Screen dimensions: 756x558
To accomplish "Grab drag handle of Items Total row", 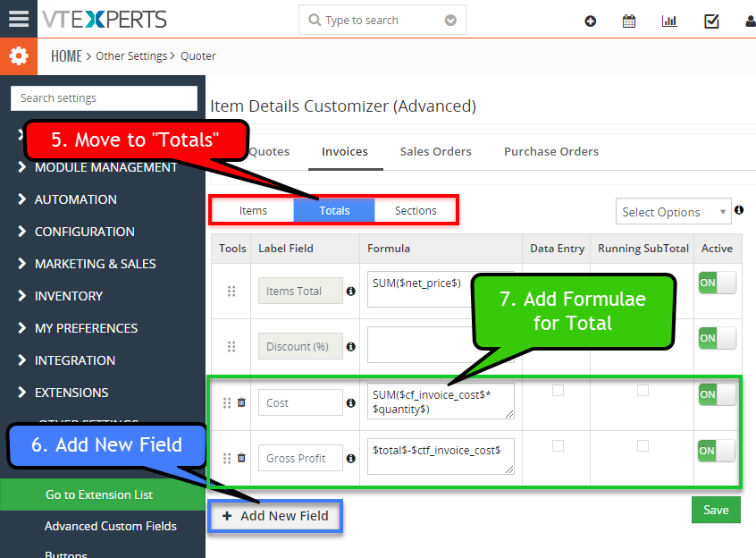I will tap(231, 291).
